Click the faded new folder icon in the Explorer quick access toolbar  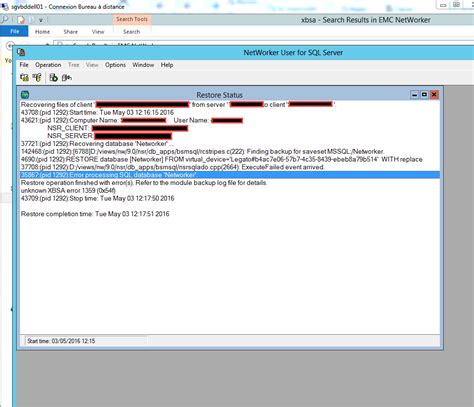pos(31,20)
